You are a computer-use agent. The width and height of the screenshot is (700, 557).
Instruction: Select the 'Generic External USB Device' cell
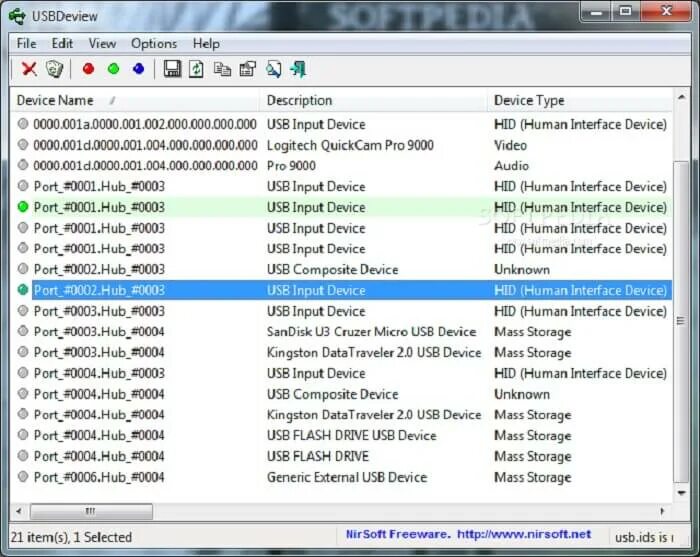(x=347, y=477)
